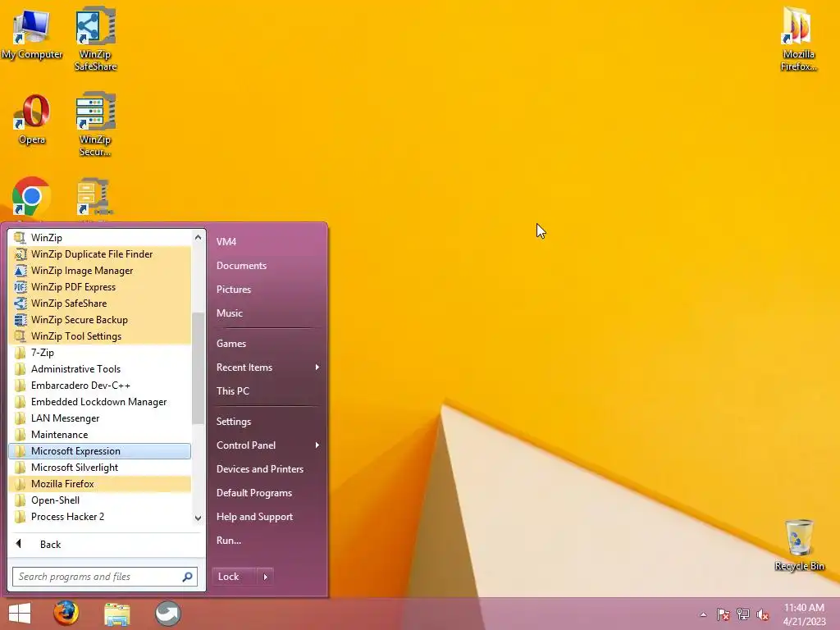Open the VM4 user folder
The width and height of the screenshot is (840, 630).
click(x=267, y=242)
